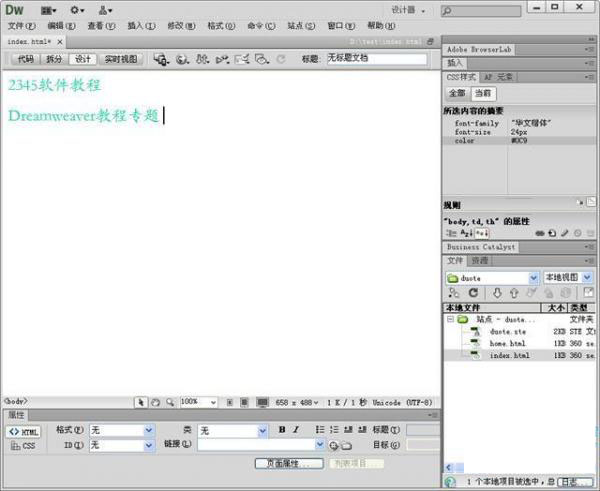Close the index.html document tab
The height and width of the screenshot is (491, 600).
[60, 42]
